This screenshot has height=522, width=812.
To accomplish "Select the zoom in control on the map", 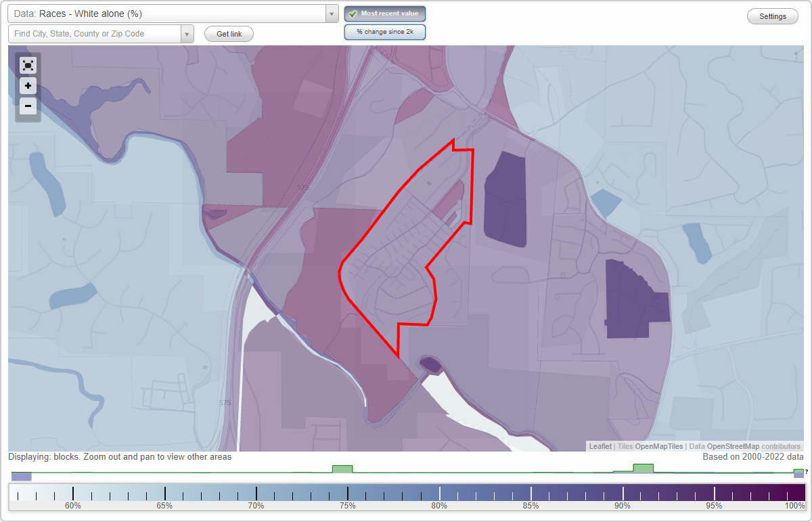I will pyautogui.click(x=28, y=86).
